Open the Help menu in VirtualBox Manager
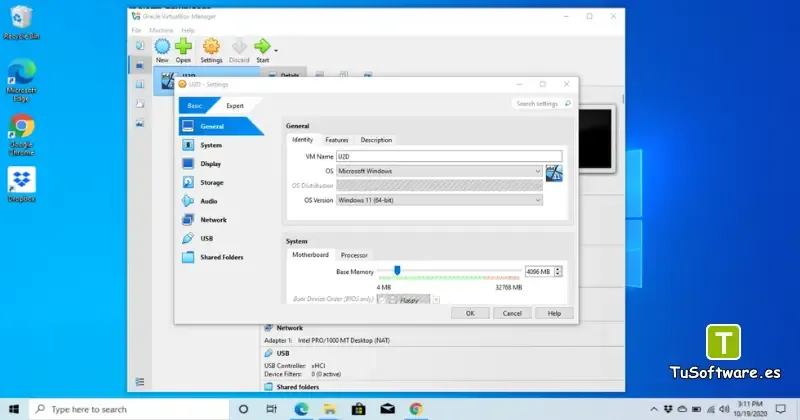Screen dimensions: 800x420 pos(188,31)
